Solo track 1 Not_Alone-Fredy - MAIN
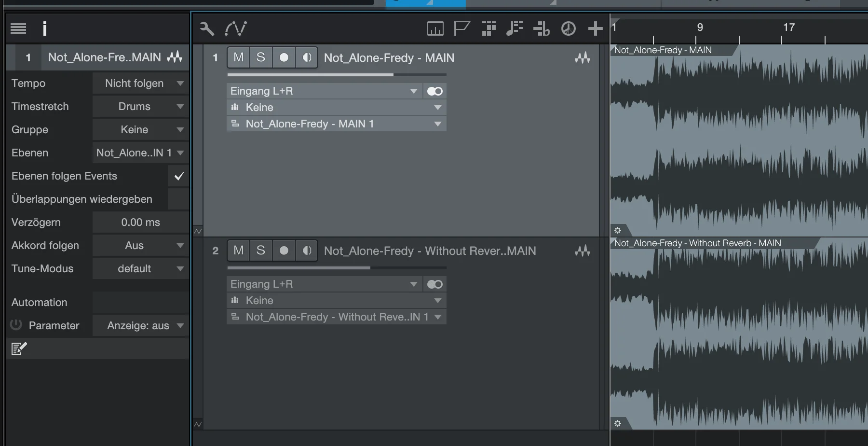Viewport: 868px width, 446px height. click(x=261, y=57)
